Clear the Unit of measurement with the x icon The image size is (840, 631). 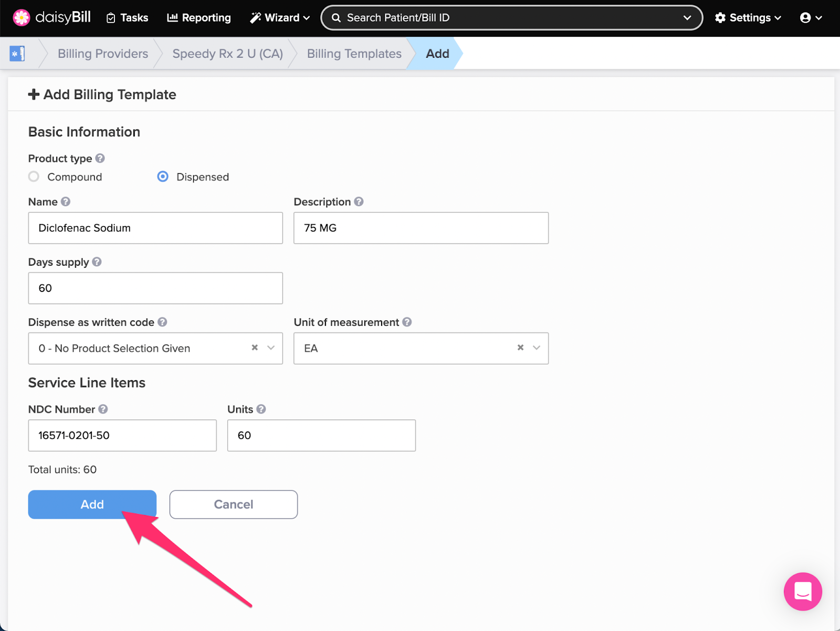[520, 348]
